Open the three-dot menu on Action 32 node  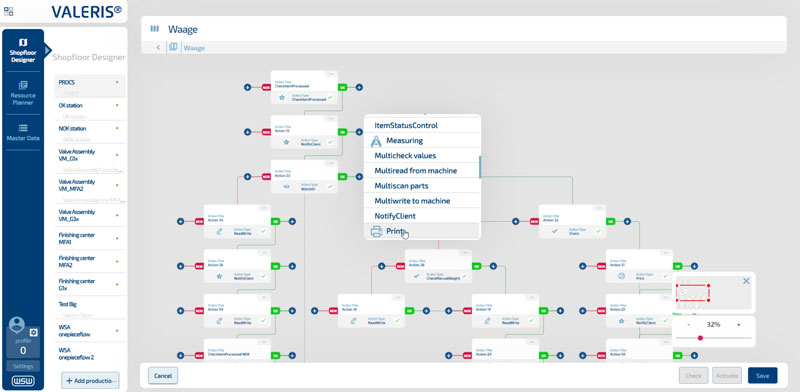coord(598,208)
